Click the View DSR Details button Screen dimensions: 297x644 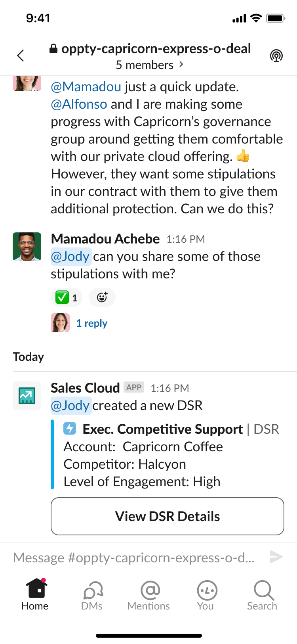168,516
